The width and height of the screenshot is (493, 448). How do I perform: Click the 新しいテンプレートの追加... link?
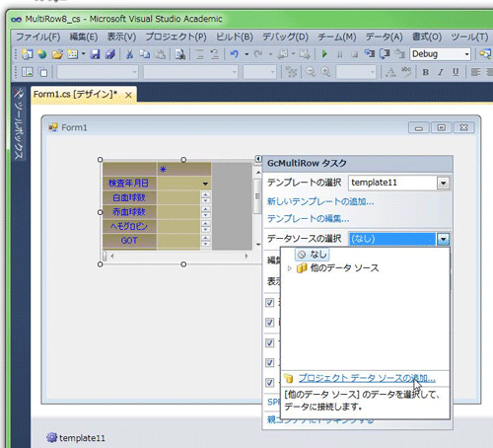[320, 201]
